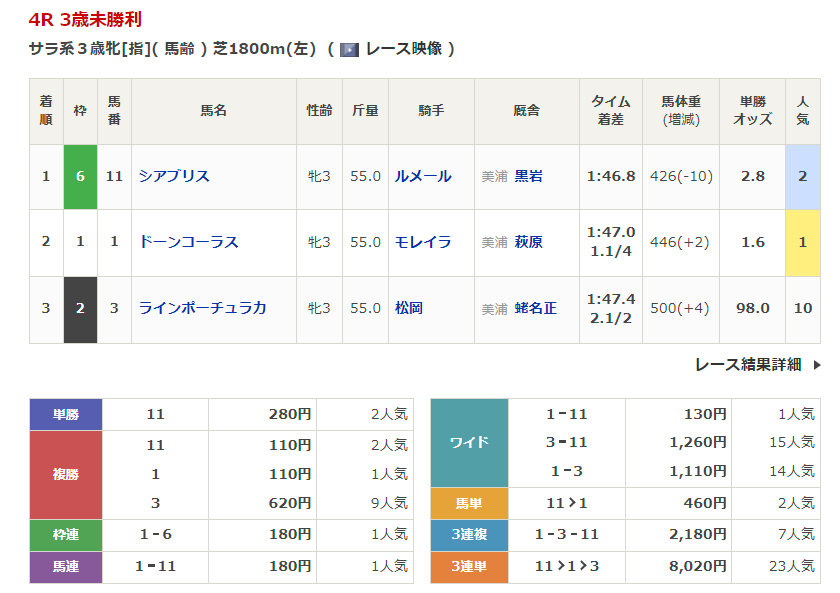Click the 単勝オッズ column header
This screenshot has height=593, width=840.
click(x=753, y=111)
